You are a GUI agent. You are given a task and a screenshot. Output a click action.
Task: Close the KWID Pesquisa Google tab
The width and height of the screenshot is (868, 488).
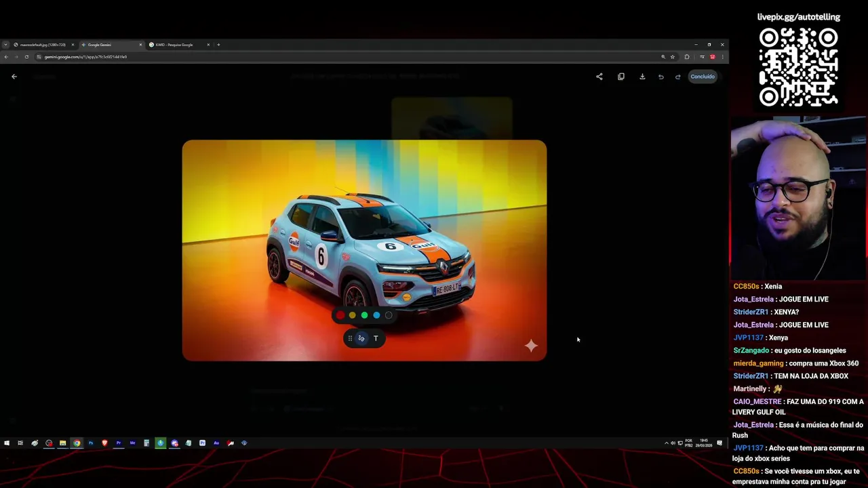208,45
